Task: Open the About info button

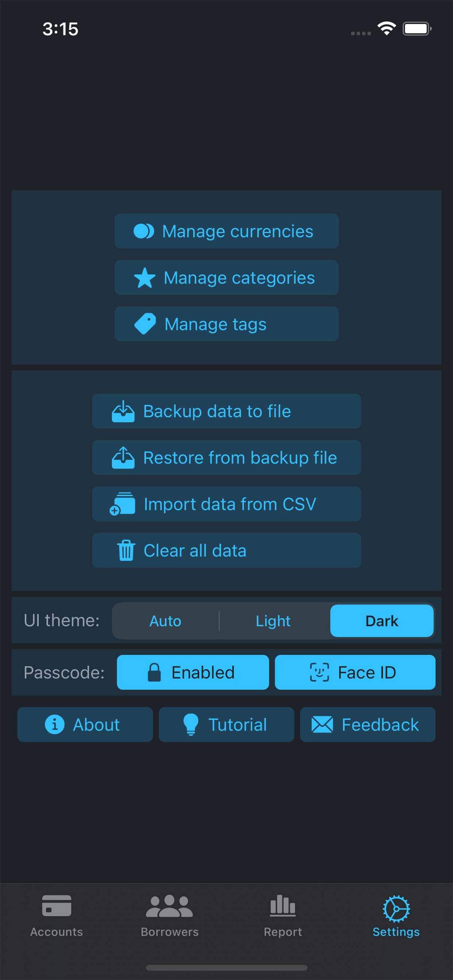Action: coord(85,725)
